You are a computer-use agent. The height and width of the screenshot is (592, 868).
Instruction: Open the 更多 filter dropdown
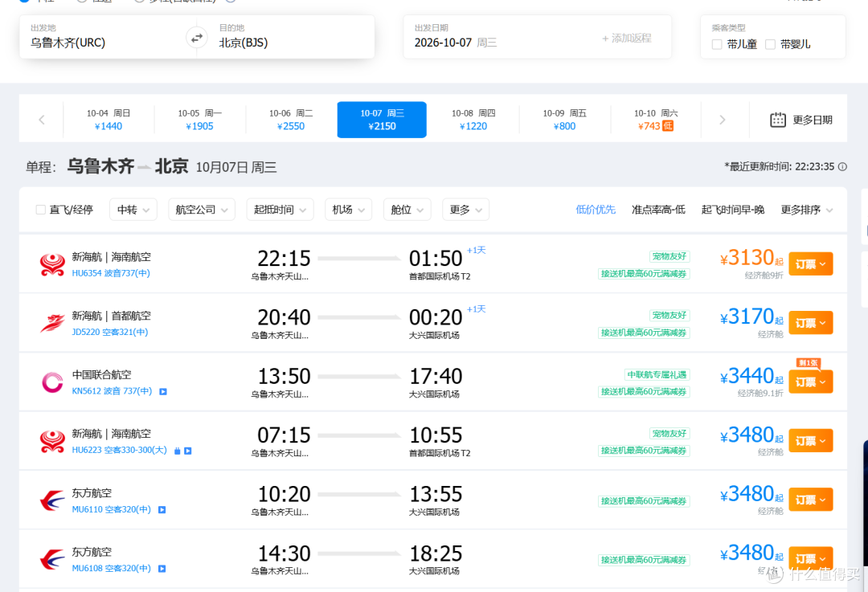point(465,210)
